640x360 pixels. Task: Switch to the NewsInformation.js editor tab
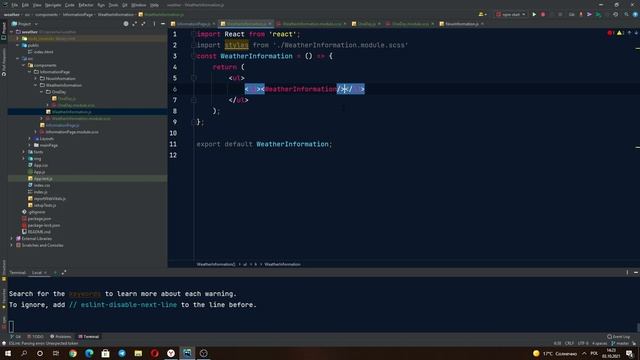pyautogui.click(x=461, y=24)
